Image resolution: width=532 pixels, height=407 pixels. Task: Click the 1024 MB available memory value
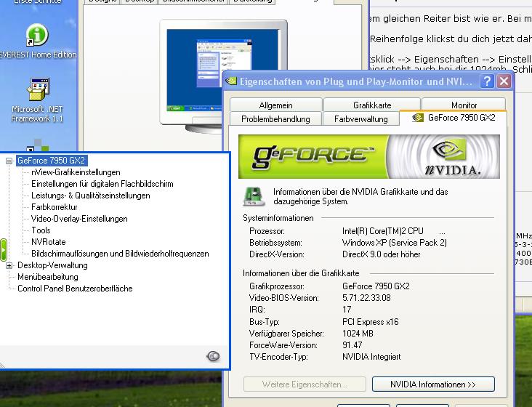coord(358,334)
